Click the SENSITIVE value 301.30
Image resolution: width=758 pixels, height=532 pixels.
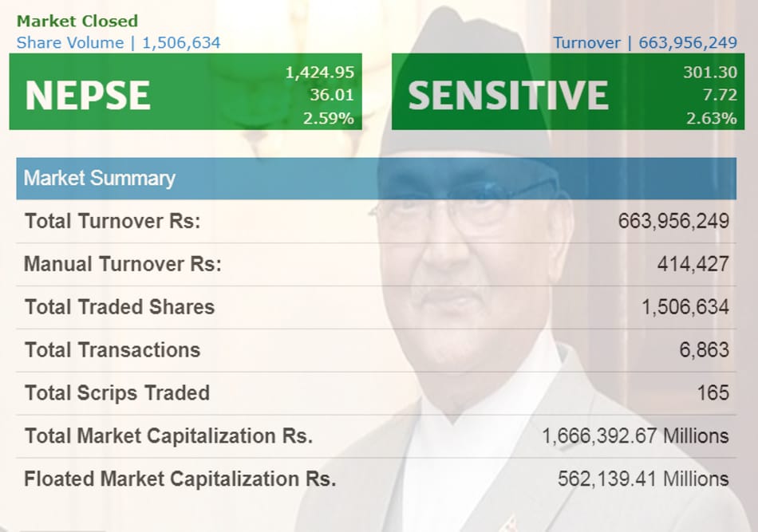click(x=710, y=73)
